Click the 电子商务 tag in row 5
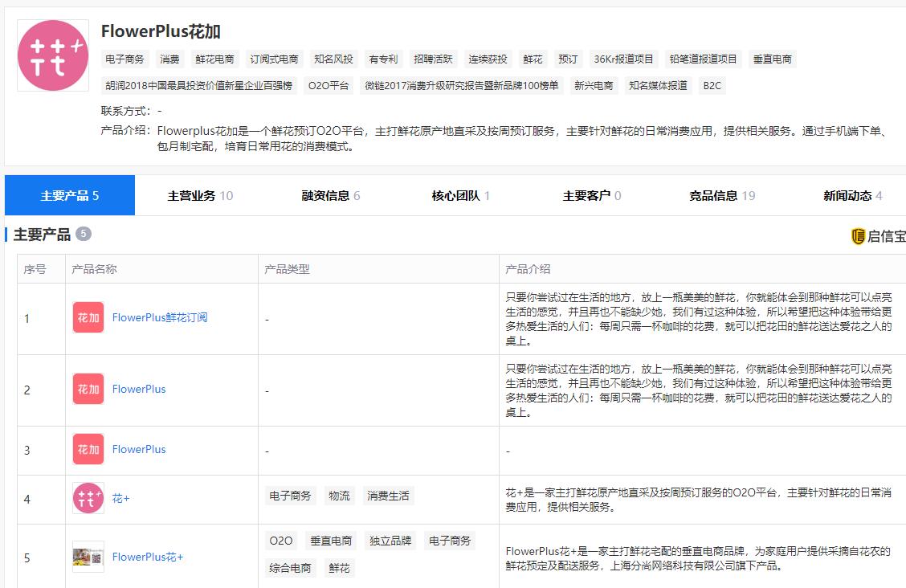The image size is (906, 588). [x=450, y=541]
